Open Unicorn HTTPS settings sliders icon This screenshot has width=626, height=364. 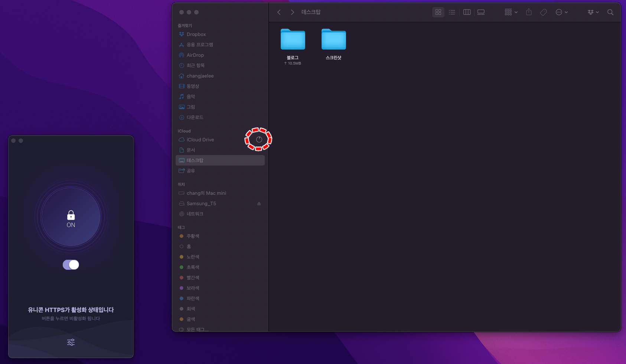click(71, 342)
